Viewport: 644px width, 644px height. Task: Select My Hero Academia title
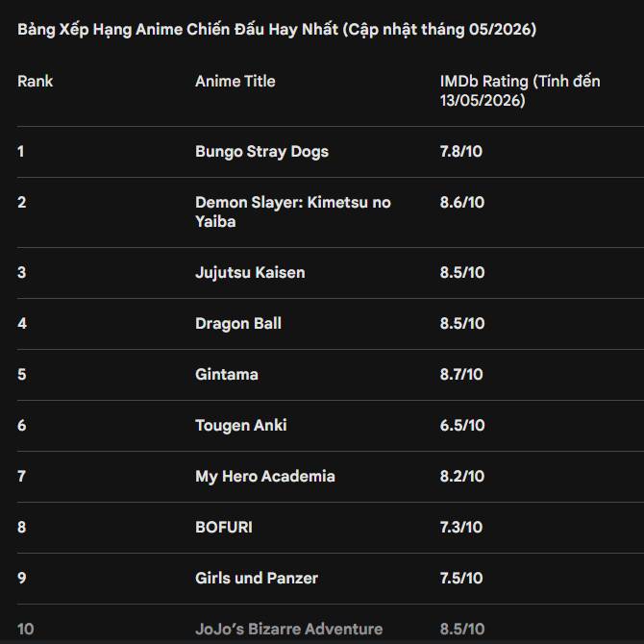tap(265, 477)
